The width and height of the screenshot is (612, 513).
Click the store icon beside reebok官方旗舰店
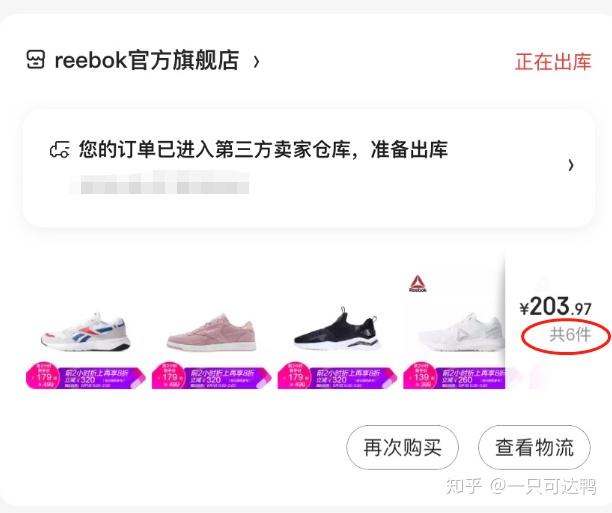pyautogui.click(x=36, y=60)
